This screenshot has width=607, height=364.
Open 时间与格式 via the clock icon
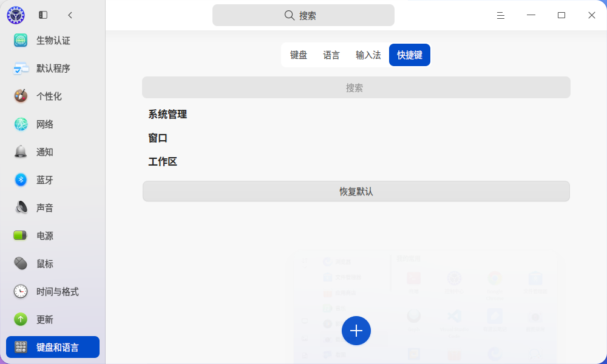(21, 292)
